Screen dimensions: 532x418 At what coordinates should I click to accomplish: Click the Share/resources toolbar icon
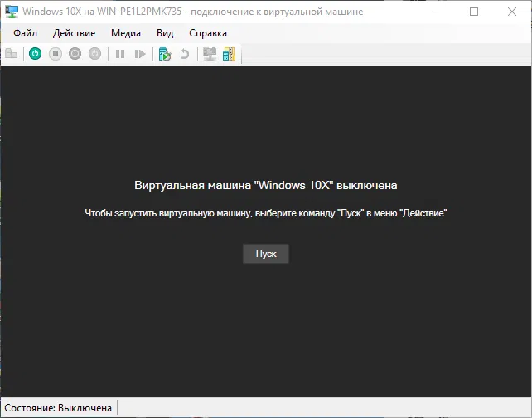[229, 54]
